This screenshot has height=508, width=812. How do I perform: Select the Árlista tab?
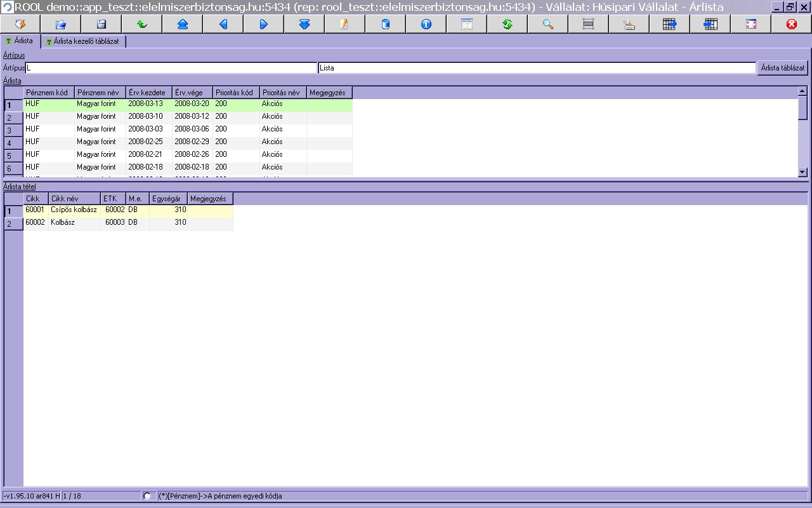click(x=20, y=41)
